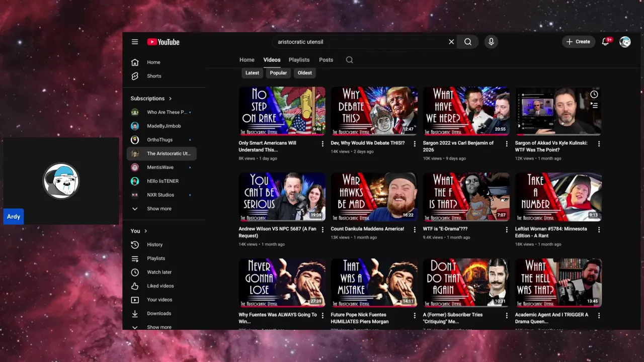Click channel search magnifier icon
The image size is (644, 362).
[x=349, y=60]
